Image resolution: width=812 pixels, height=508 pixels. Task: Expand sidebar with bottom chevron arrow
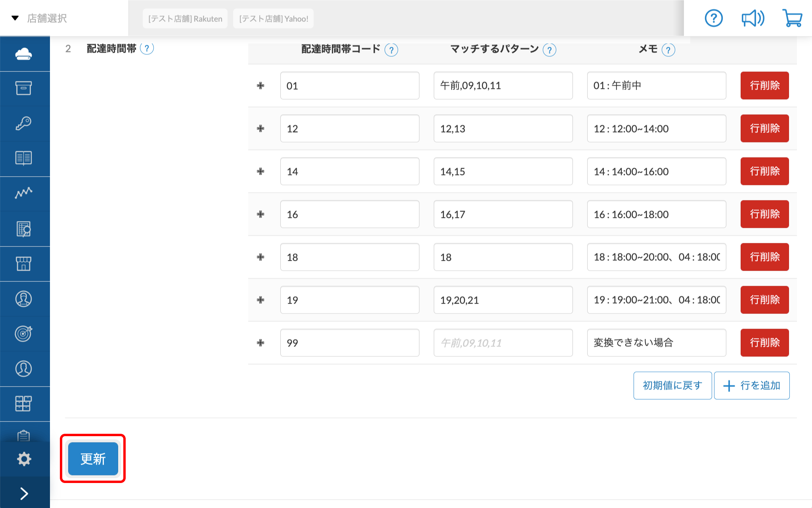24,493
